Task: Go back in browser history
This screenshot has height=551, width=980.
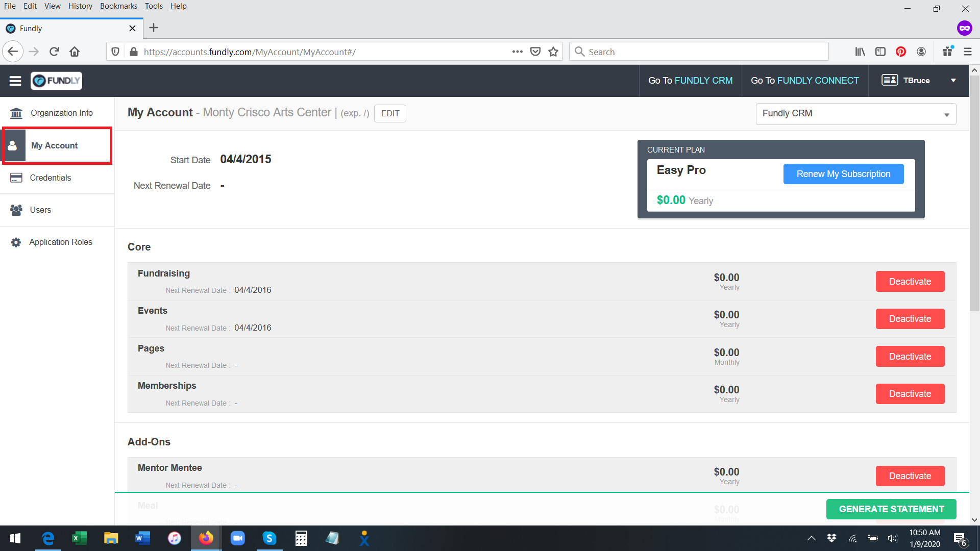Action: point(13,52)
